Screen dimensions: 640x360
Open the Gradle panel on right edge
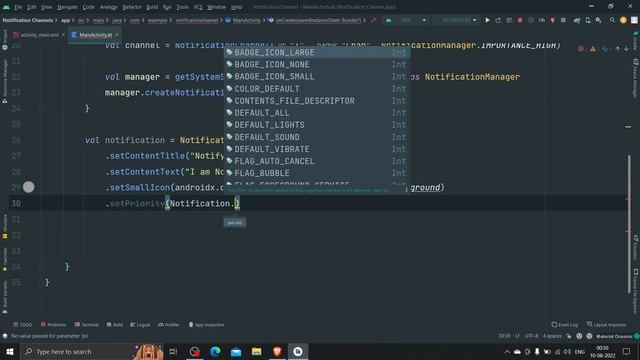point(636,40)
